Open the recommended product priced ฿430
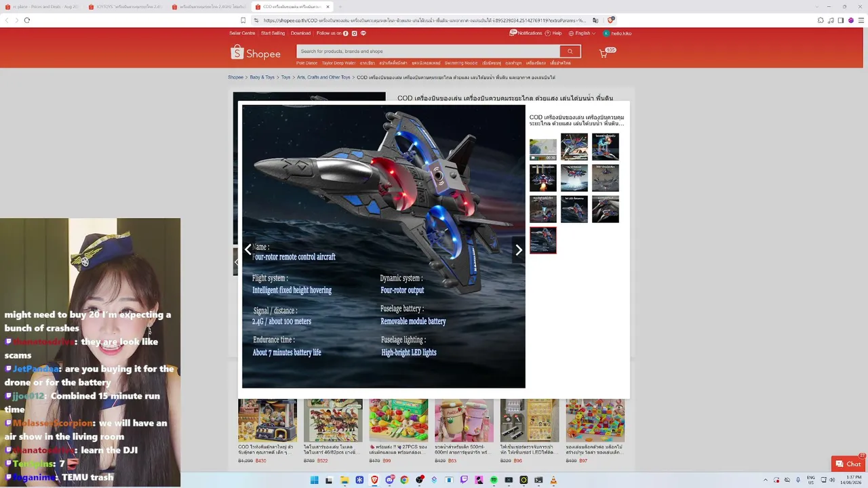The image size is (868, 488). tap(267, 430)
